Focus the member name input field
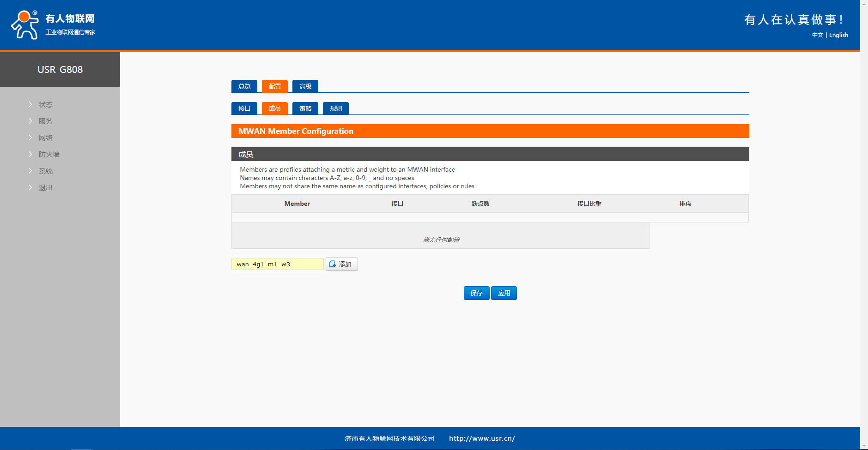This screenshot has width=868, height=450. coord(277,264)
